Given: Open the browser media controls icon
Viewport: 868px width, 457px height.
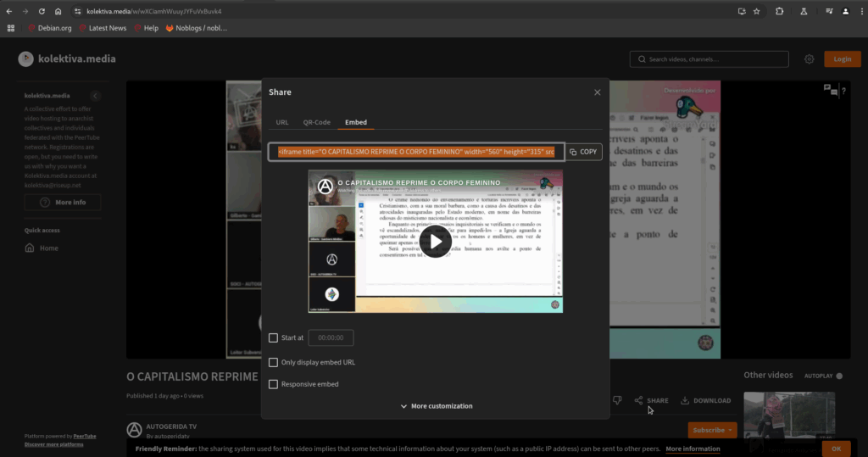Looking at the screenshot, I should (829, 11).
